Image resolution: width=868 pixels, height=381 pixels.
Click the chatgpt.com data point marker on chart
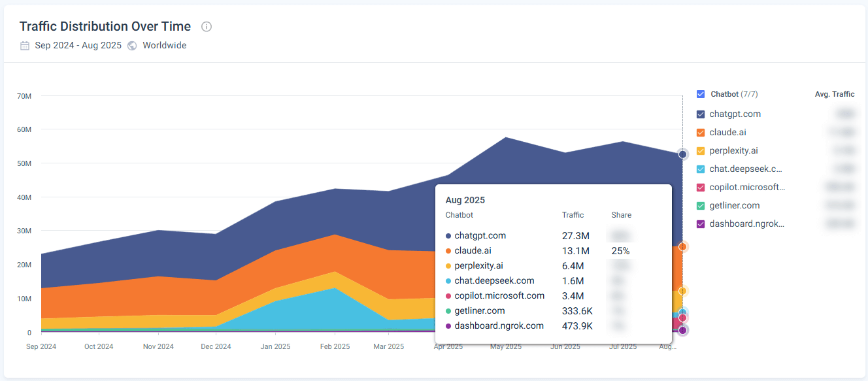(682, 154)
